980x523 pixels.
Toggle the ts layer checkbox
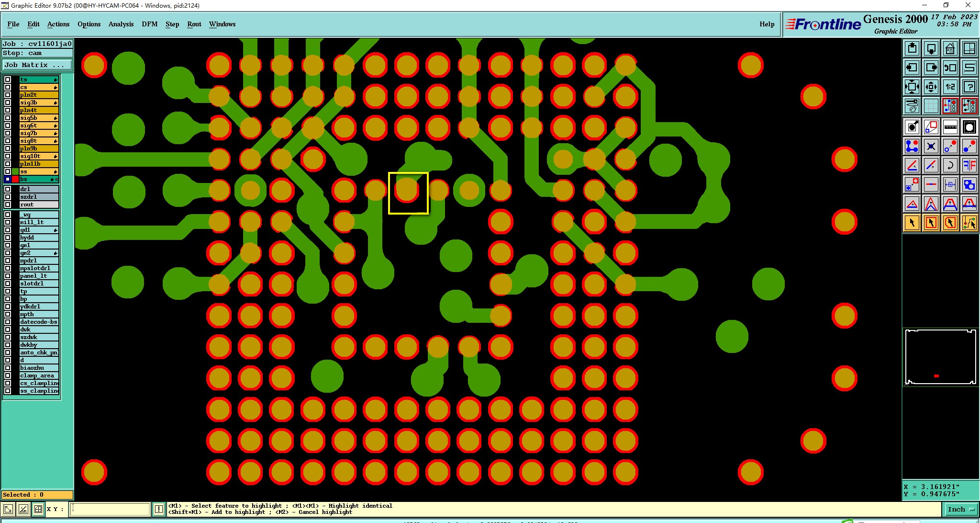point(8,80)
